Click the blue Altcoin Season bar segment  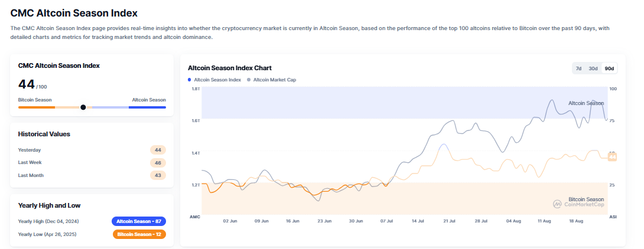[x=147, y=107]
